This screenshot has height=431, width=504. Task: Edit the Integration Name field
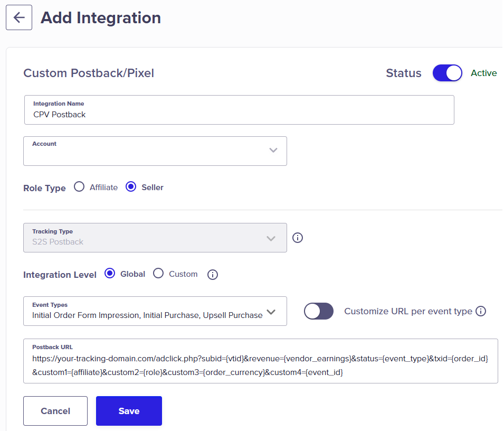(239, 110)
